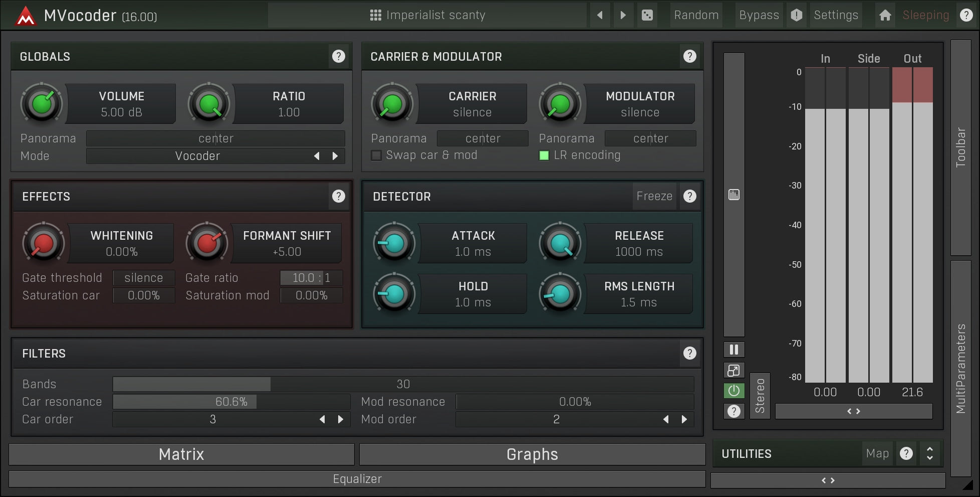Enable Swap car & mod

(376, 155)
